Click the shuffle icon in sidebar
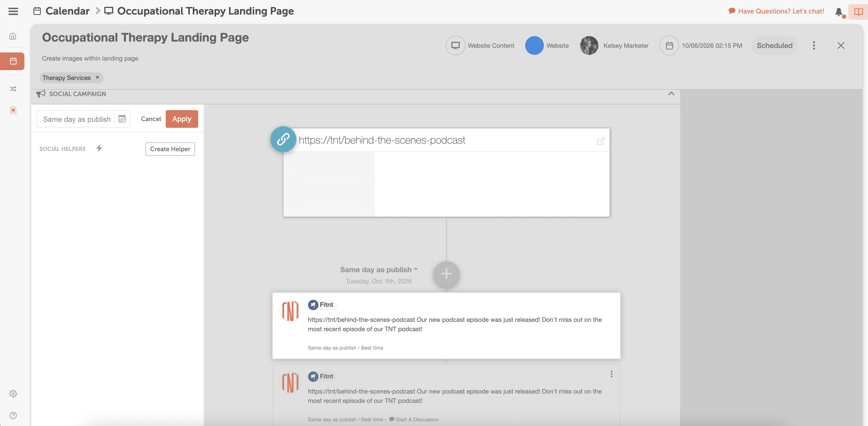 click(13, 89)
